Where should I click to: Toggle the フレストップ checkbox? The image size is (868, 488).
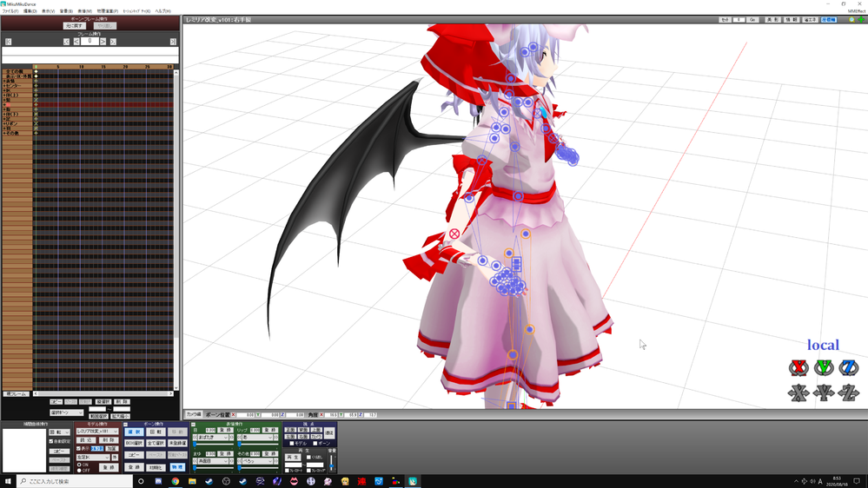tap(309, 471)
